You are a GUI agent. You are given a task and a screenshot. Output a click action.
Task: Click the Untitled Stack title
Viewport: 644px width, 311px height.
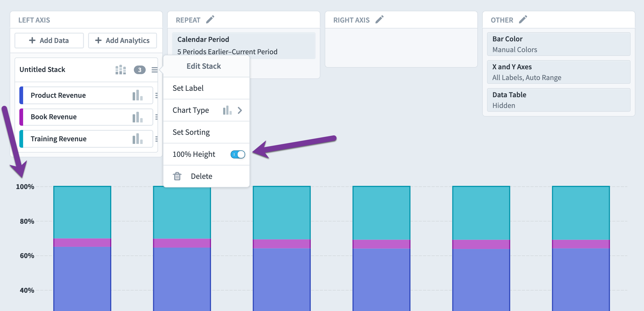42,70
